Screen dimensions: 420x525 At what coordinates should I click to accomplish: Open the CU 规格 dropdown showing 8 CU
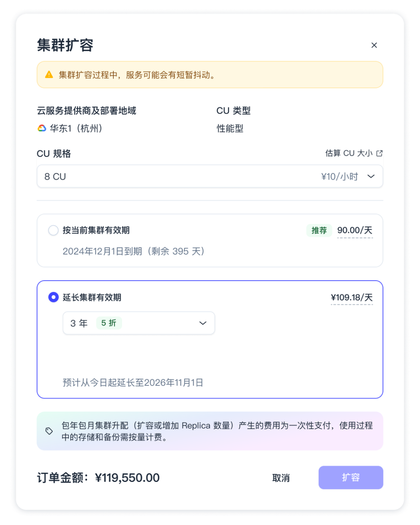(210, 177)
